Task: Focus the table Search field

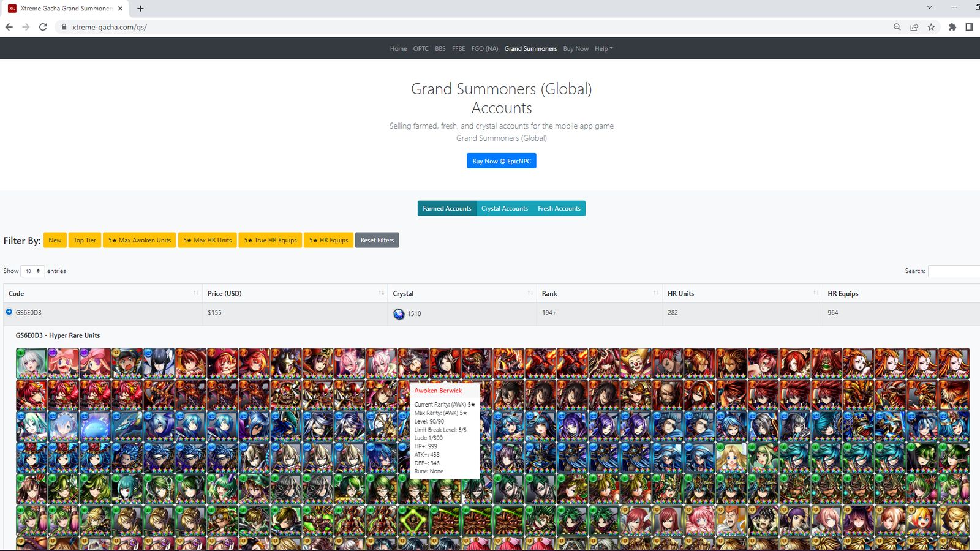Action: (954, 271)
